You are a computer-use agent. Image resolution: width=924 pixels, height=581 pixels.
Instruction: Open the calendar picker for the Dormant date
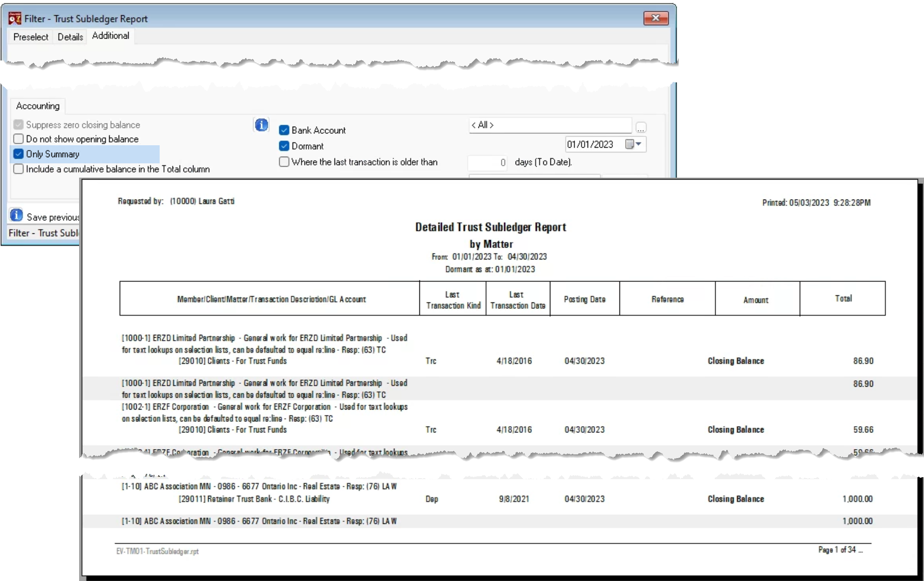pyautogui.click(x=633, y=144)
